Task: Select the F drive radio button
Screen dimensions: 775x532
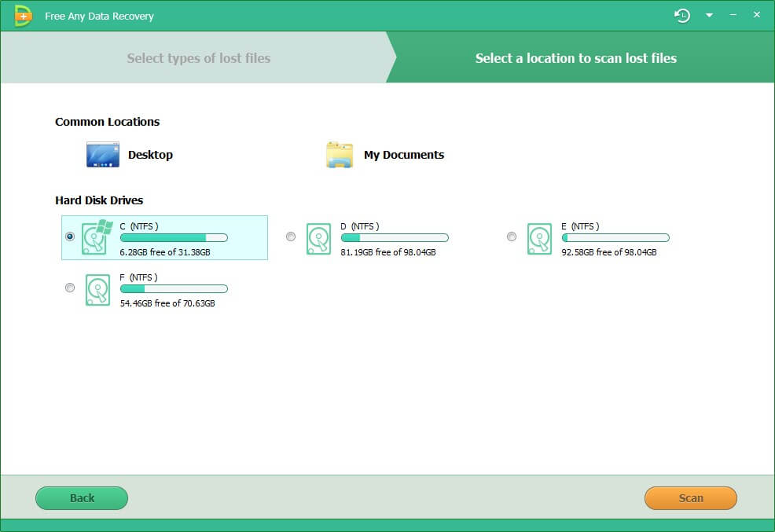Action: click(x=70, y=288)
